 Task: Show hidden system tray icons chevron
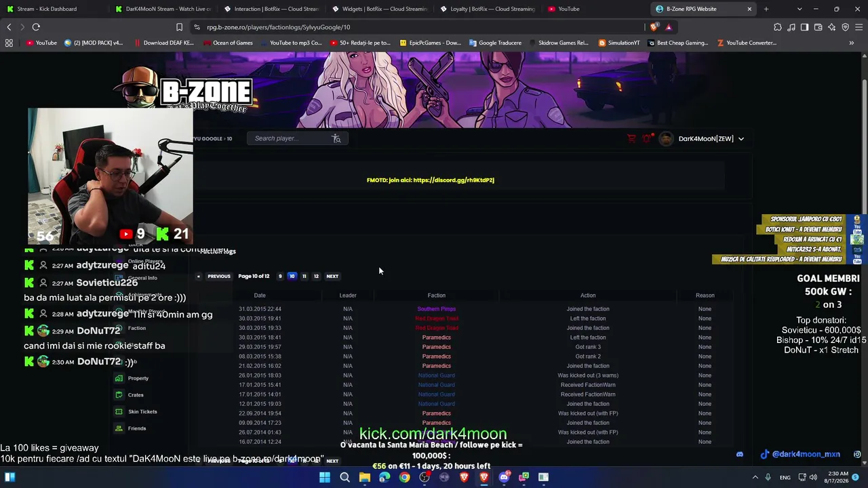pos(755,477)
